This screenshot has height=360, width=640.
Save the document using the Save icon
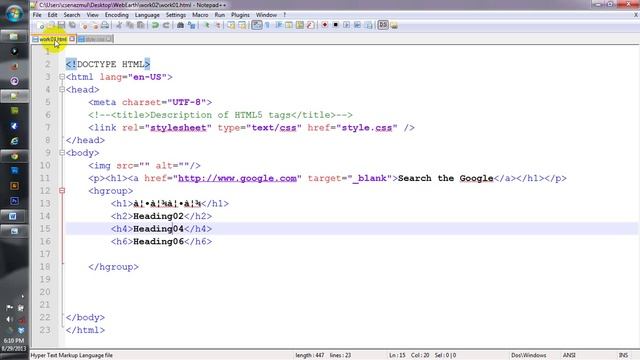coord(61,25)
